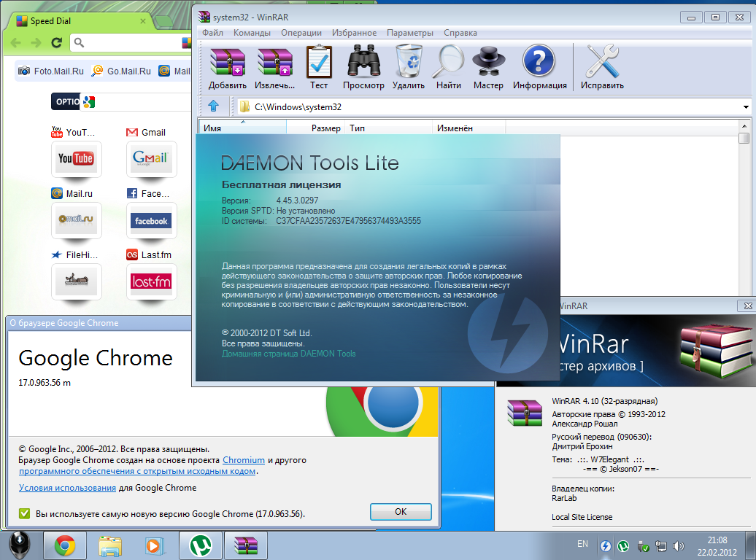Sort files by the Изменён column header

click(x=469, y=128)
